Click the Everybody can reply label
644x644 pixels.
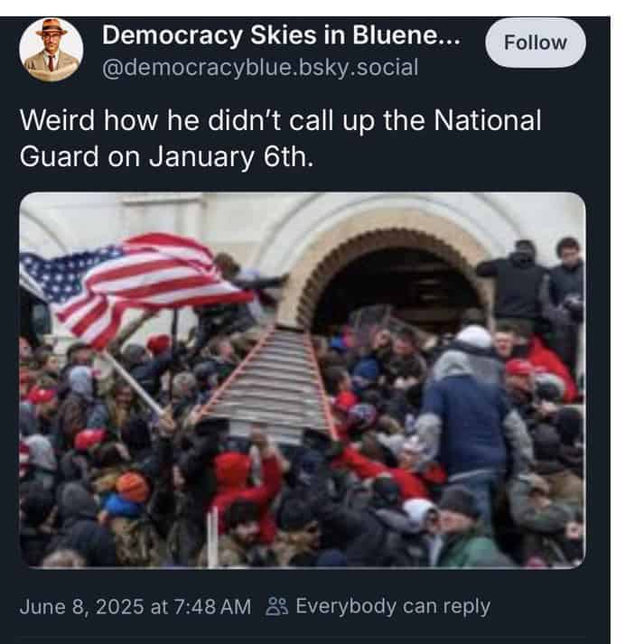coord(393,606)
